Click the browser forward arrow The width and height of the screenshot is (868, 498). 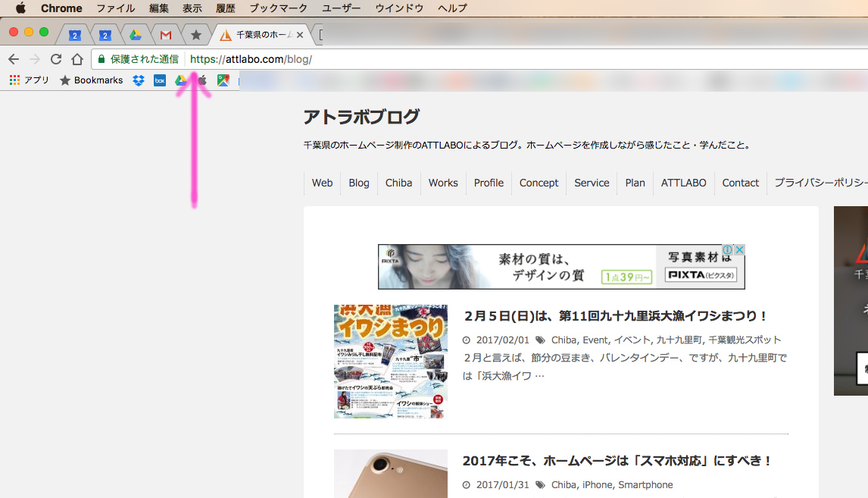(35, 59)
